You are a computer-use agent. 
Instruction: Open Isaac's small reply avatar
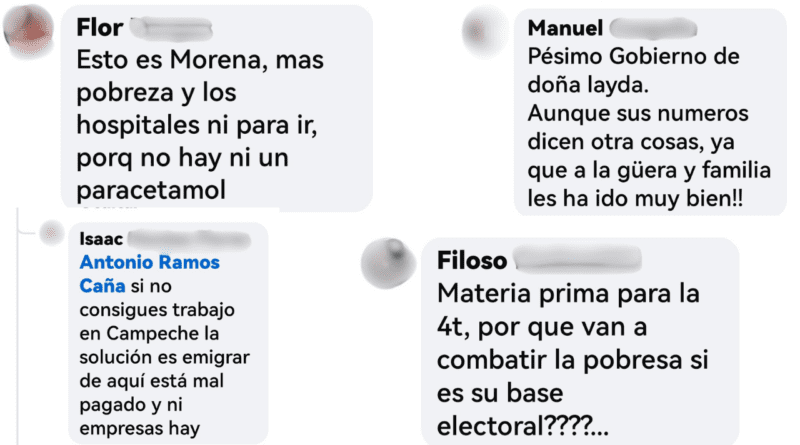tap(52, 233)
